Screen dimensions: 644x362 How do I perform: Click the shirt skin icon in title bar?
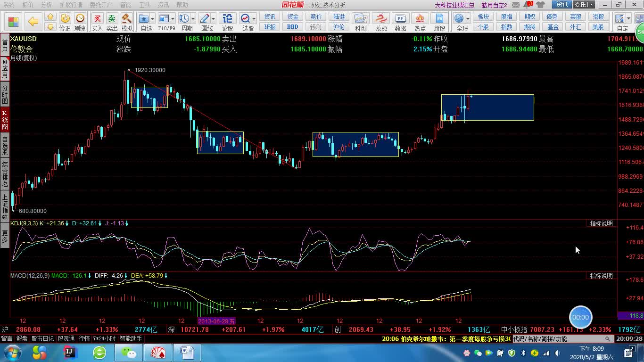pyautogui.click(x=541, y=5)
